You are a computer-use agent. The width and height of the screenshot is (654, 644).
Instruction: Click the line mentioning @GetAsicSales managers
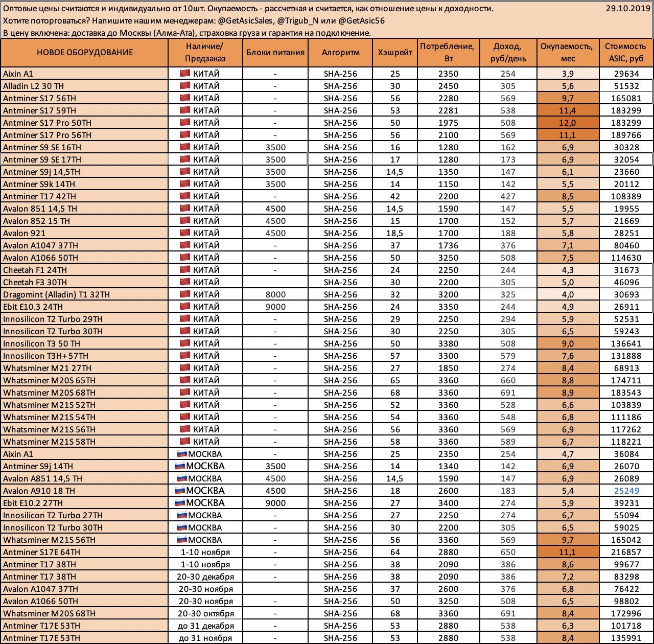tap(194, 21)
